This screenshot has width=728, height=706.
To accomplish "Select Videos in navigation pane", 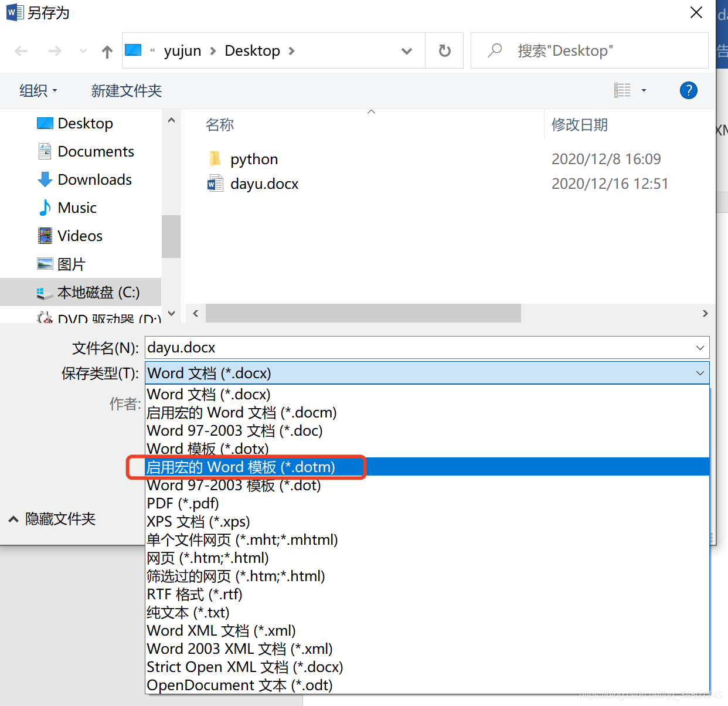I will point(81,236).
